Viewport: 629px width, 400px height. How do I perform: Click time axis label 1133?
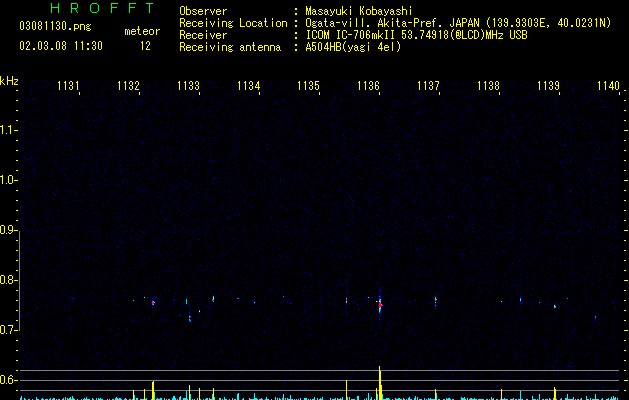point(188,86)
